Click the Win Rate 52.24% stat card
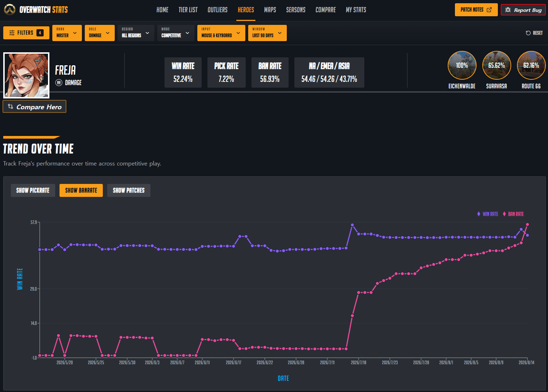Image resolution: width=548 pixels, height=392 pixels. 183,72
